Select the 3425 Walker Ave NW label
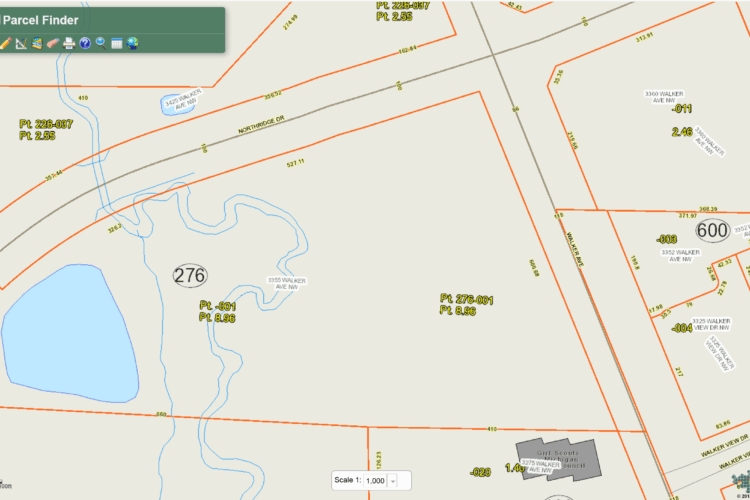 click(x=184, y=101)
